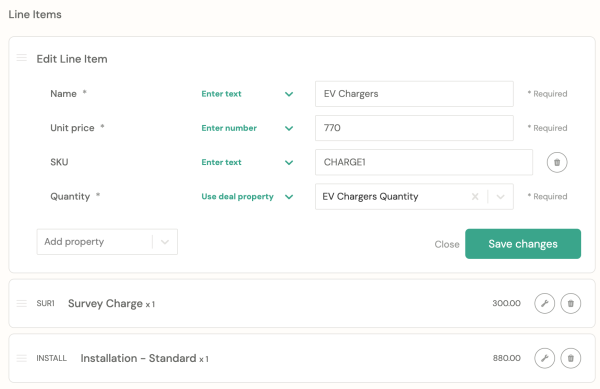Delete the Survey Charge line item
Image resolution: width=600 pixels, height=389 pixels.
click(x=571, y=303)
